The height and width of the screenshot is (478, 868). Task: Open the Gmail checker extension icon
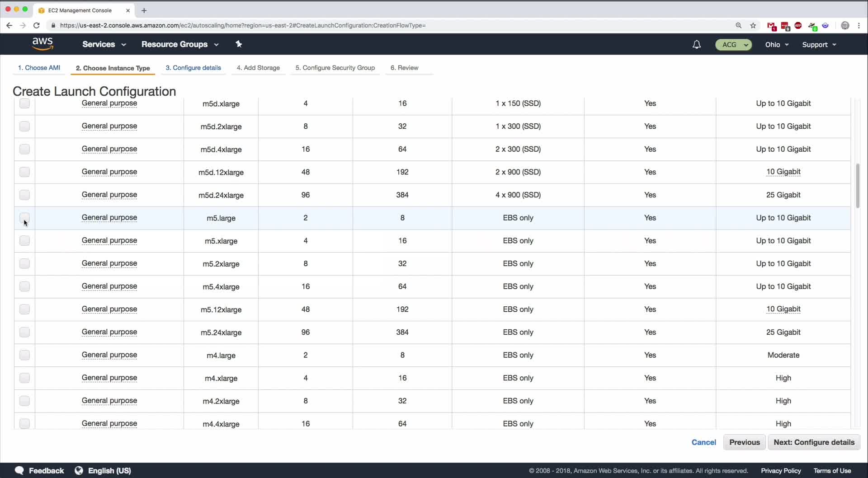(x=772, y=26)
